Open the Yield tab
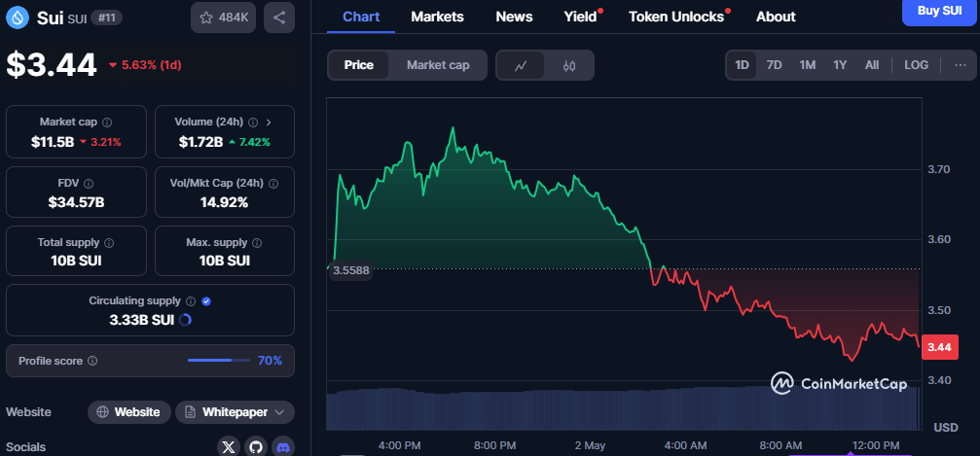This screenshot has height=456, width=980. (x=581, y=17)
